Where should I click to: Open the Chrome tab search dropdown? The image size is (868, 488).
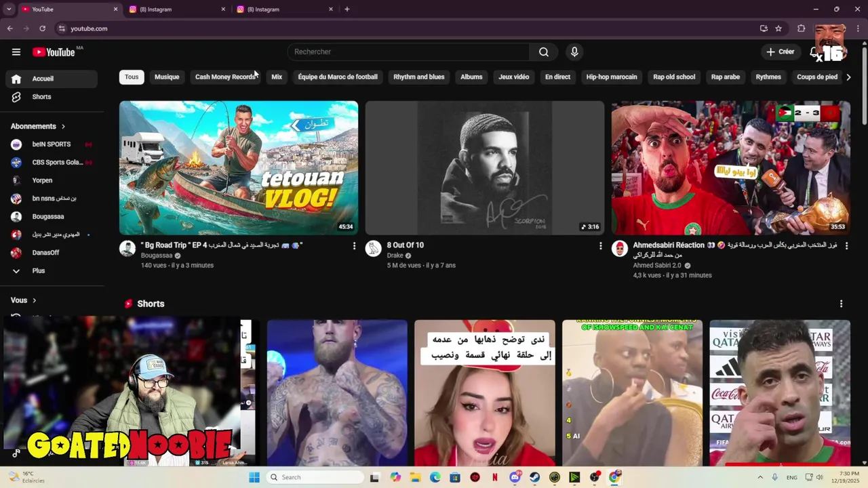pyautogui.click(x=9, y=9)
